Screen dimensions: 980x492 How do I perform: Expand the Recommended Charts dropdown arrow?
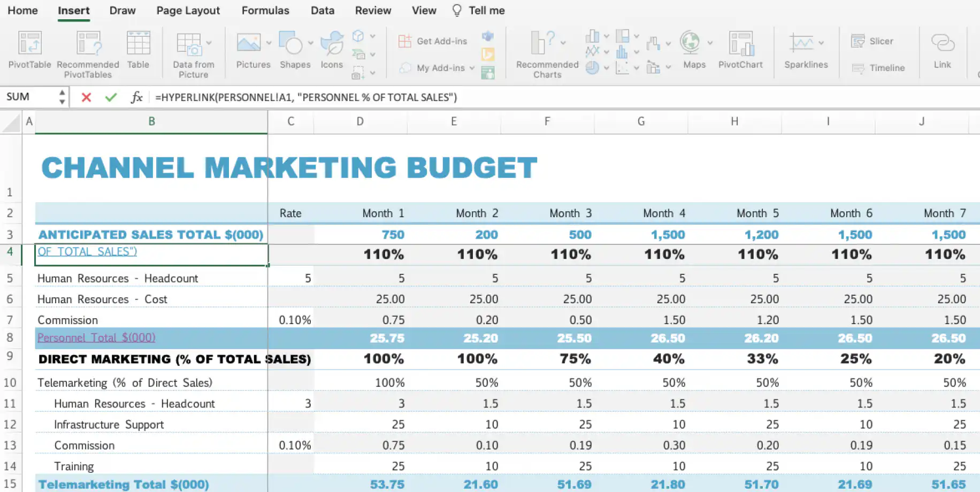coord(563,43)
